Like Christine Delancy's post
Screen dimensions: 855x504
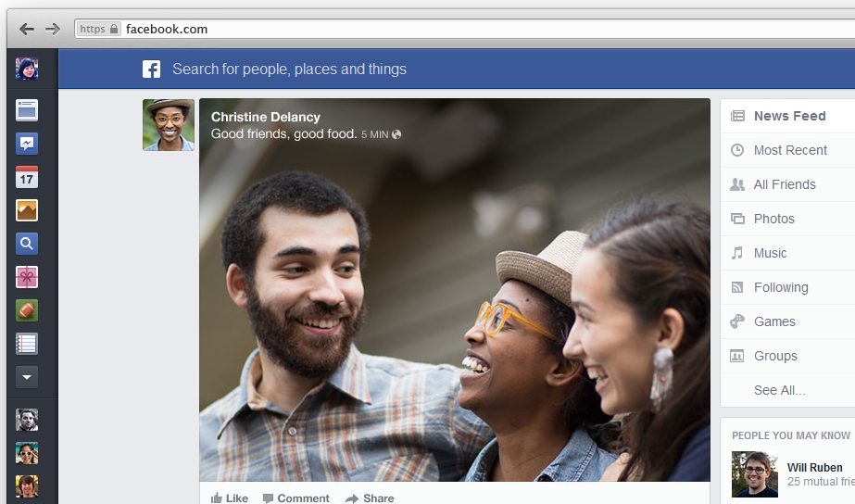[230, 498]
